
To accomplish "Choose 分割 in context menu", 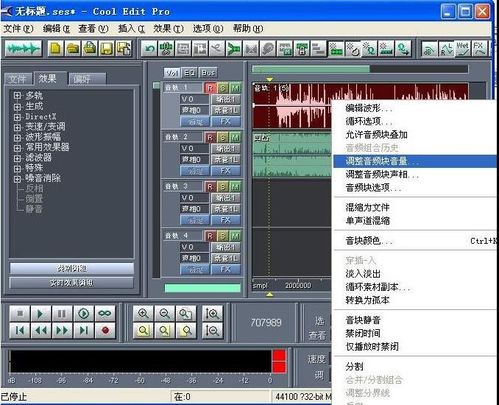I will tap(414, 367).
